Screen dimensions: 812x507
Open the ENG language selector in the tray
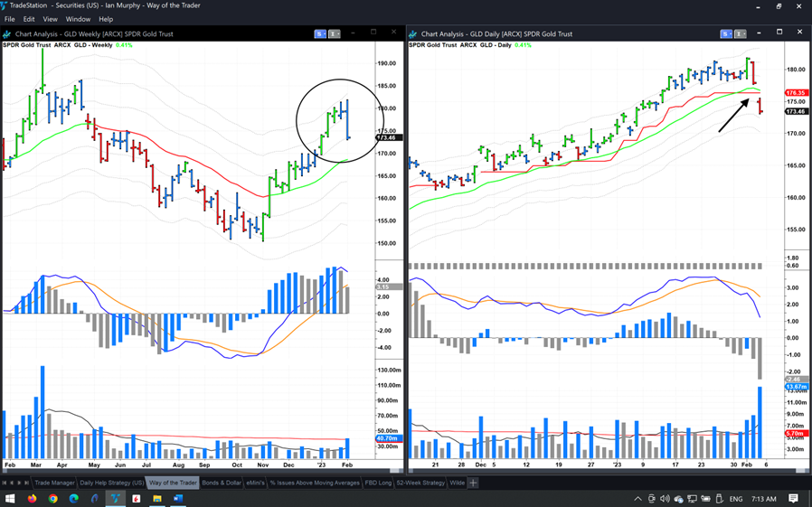[736, 499]
